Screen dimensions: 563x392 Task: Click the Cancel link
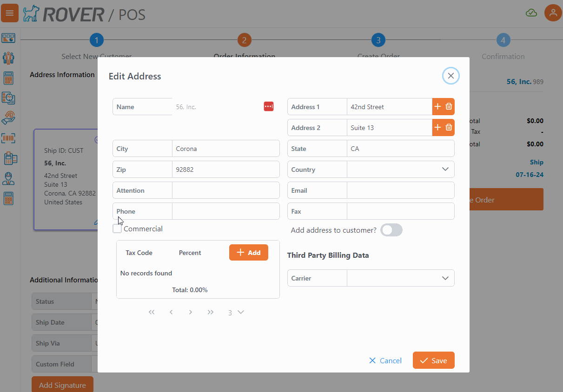385,360
